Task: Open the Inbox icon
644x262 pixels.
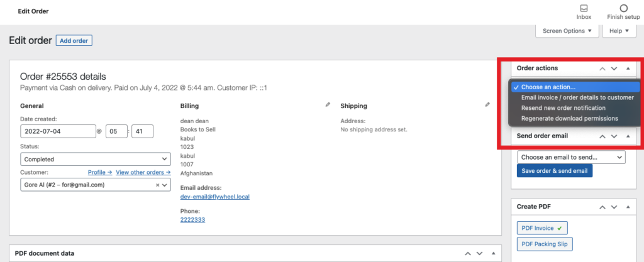Action: [584, 9]
